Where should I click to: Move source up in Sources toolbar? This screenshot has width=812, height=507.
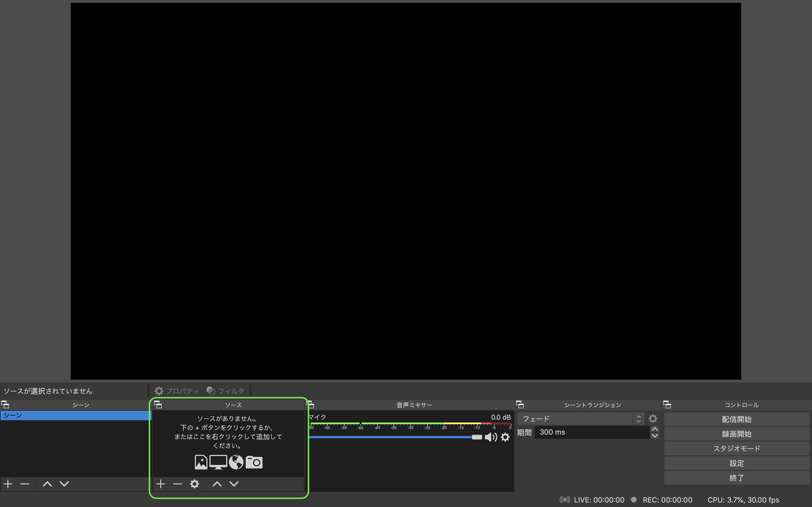click(217, 484)
